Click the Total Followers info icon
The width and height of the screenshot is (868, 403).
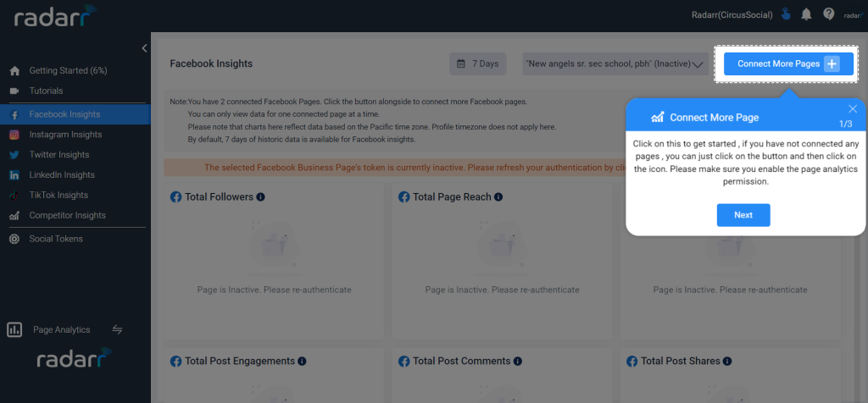pos(261,196)
